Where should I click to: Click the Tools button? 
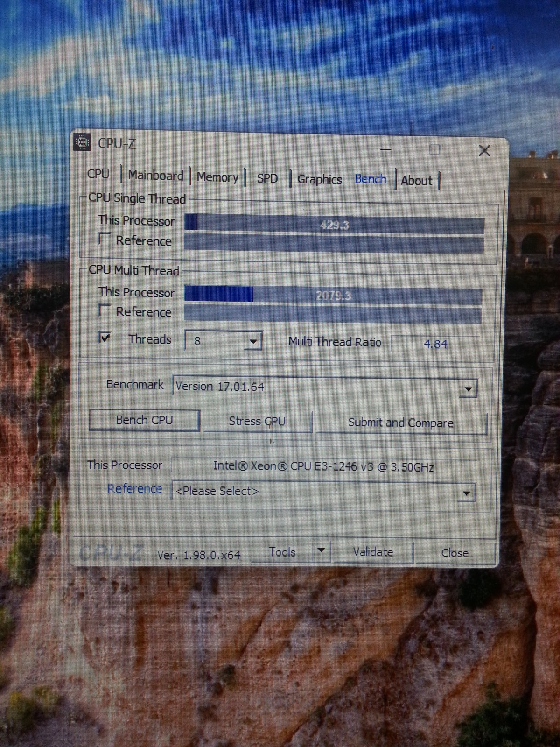coord(282,552)
